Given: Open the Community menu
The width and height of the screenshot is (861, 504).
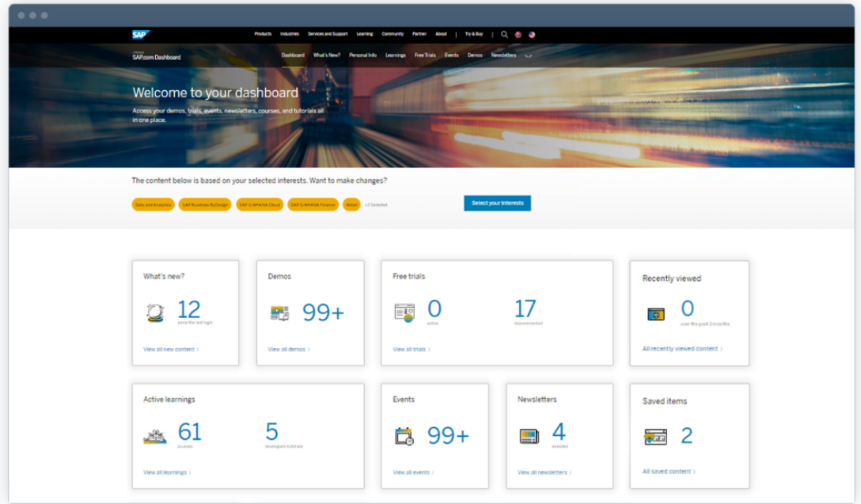Looking at the screenshot, I should click(392, 34).
